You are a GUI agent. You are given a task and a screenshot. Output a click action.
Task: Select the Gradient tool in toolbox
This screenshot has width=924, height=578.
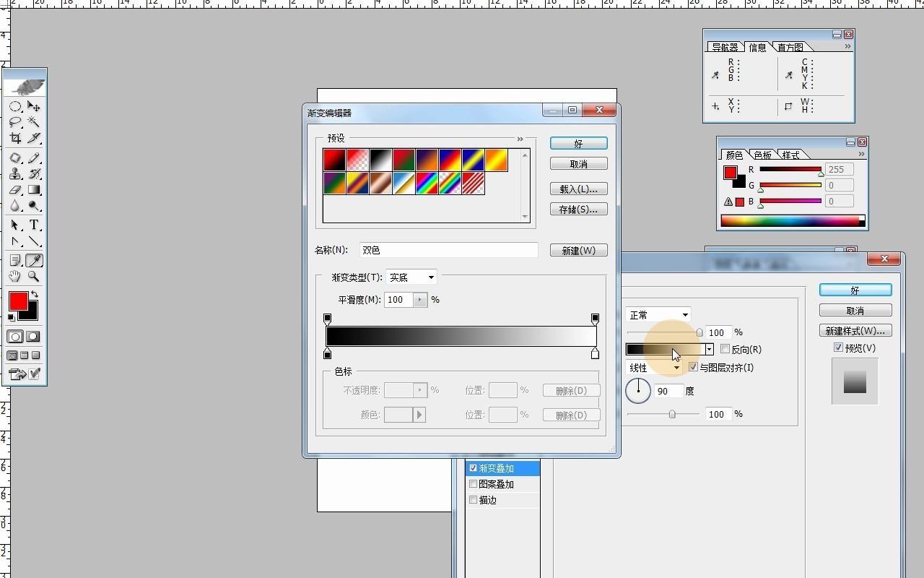[34, 190]
